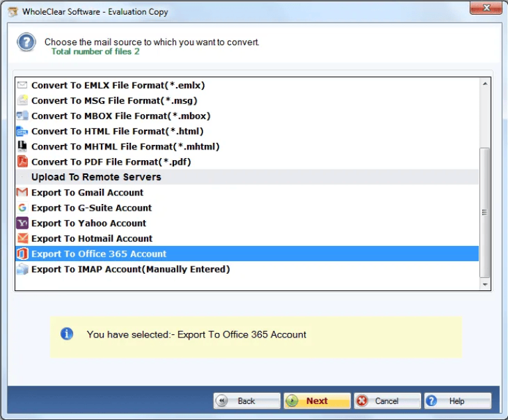Select Convert To MHTML File Format

[247, 146]
